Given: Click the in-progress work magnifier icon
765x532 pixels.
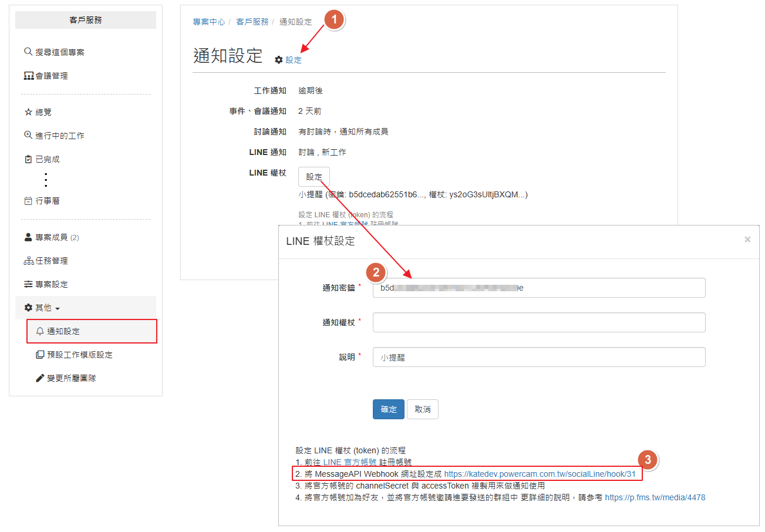Looking at the screenshot, I should point(28,135).
